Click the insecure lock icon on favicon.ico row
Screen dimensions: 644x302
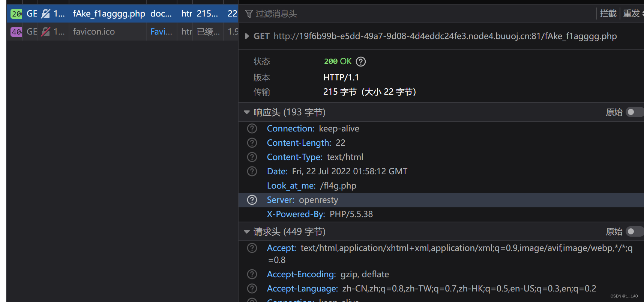tap(45, 32)
